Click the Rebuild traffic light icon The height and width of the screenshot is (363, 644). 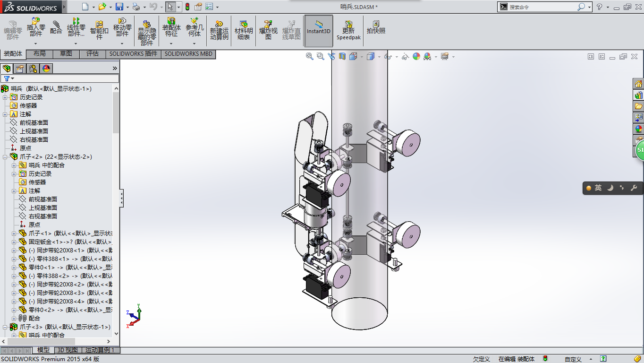point(187,7)
